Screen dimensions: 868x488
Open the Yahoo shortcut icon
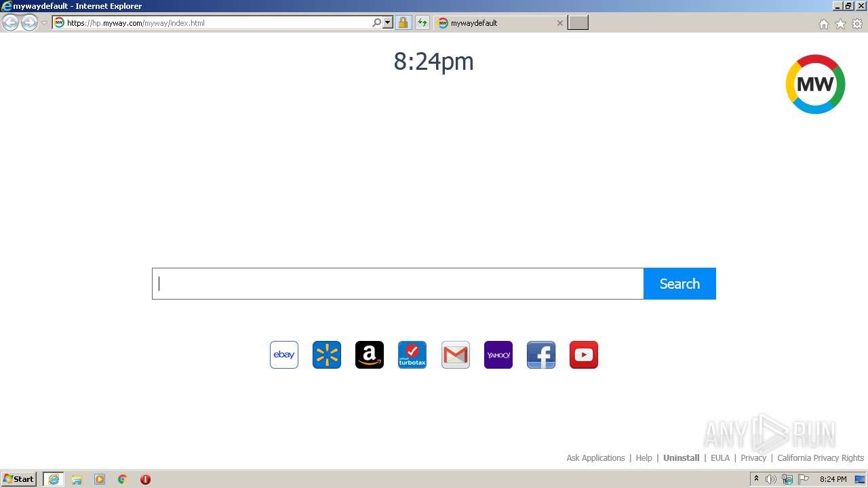tap(498, 354)
